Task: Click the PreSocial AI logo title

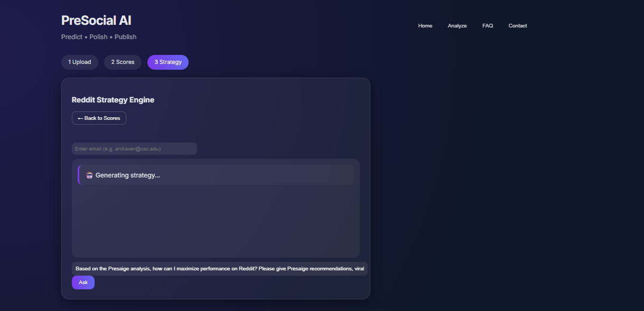Action: pos(96,21)
